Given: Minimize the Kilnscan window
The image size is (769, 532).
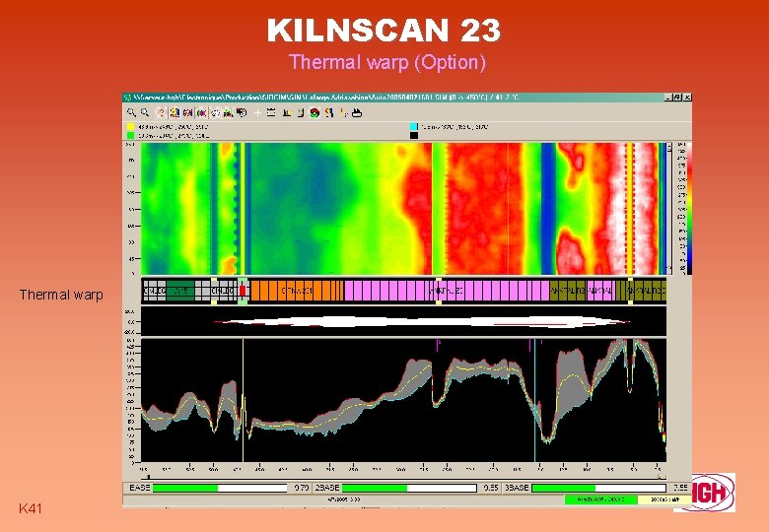Looking at the screenshot, I should (x=668, y=98).
